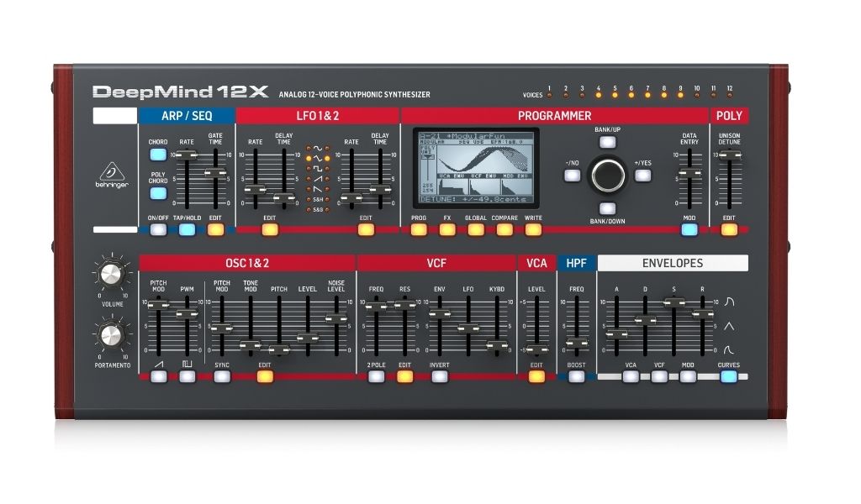Click the VOLUME knob
The width and height of the screenshot is (861, 504).
pyautogui.click(x=112, y=273)
